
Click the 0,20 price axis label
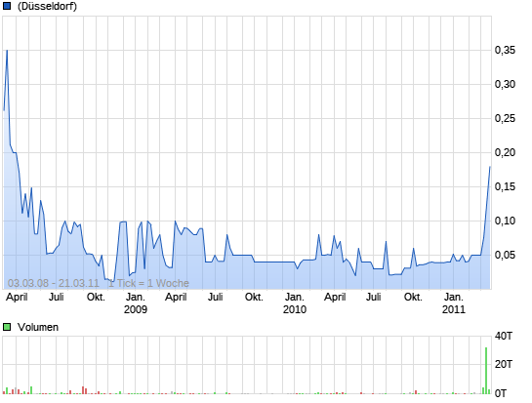[x=505, y=152]
